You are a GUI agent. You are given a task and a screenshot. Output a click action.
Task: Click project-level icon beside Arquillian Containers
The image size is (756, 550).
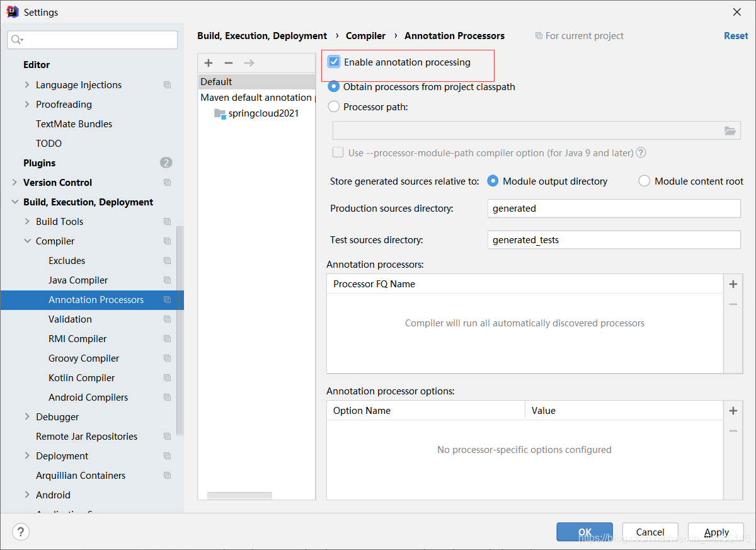pyautogui.click(x=167, y=476)
